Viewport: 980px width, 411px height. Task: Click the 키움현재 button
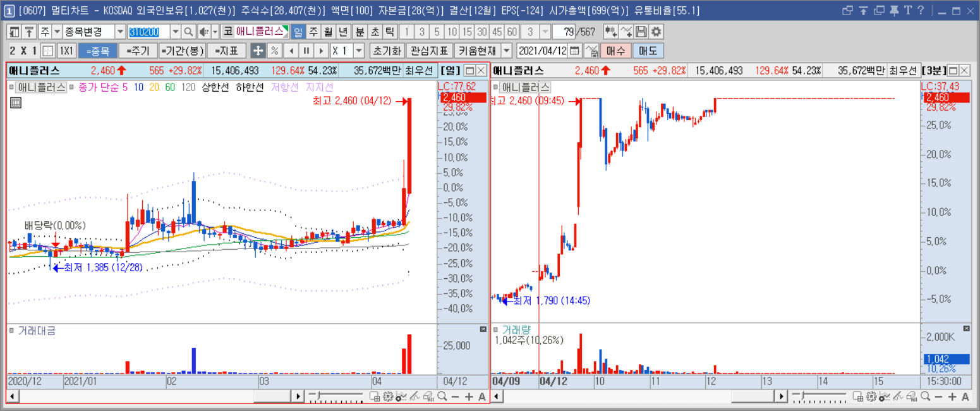(477, 51)
